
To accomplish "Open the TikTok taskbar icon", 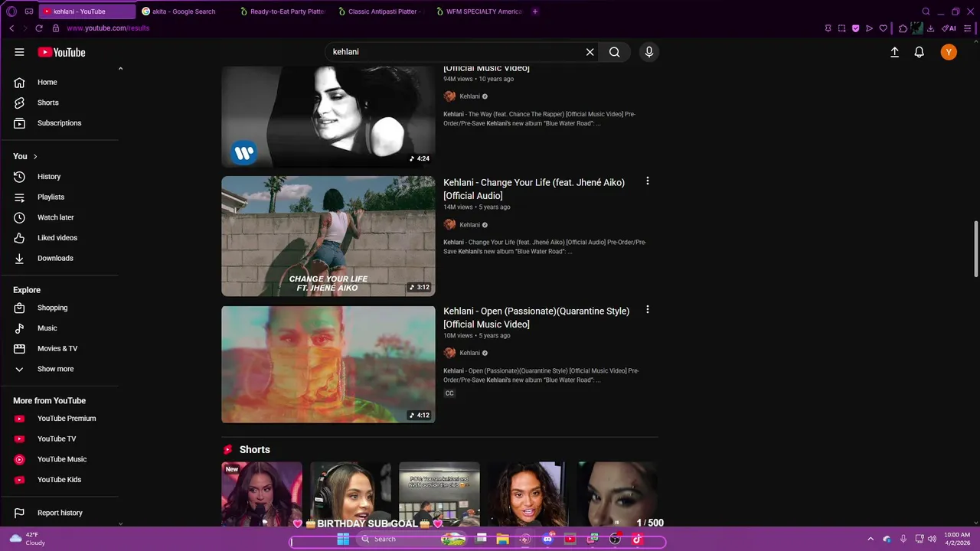I will (x=637, y=539).
